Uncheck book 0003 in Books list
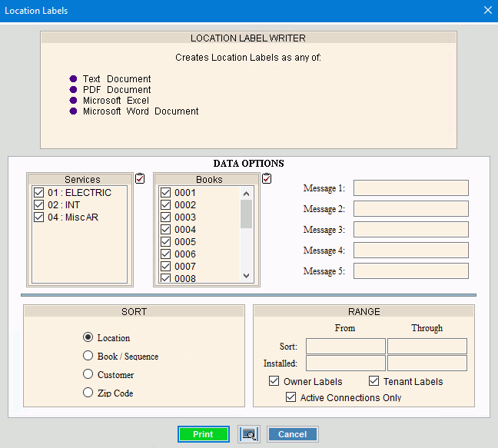Screen dimensions: 498x448 tap(165, 217)
